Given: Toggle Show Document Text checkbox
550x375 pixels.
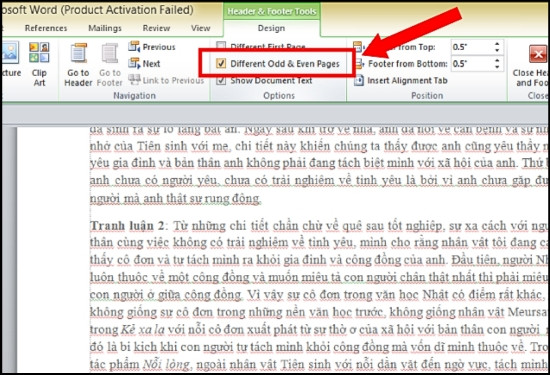Looking at the screenshot, I should [x=221, y=80].
